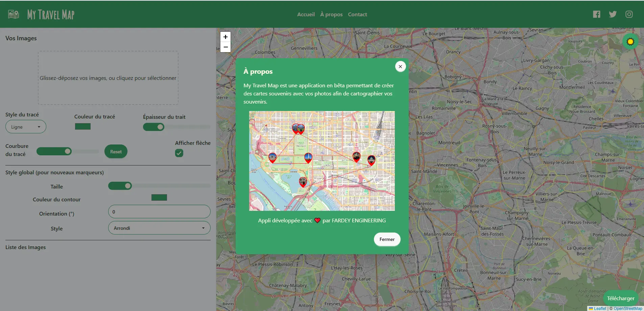Close the À propos dialog with X
The width and height of the screenshot is (644, 311).
[400, 67]
